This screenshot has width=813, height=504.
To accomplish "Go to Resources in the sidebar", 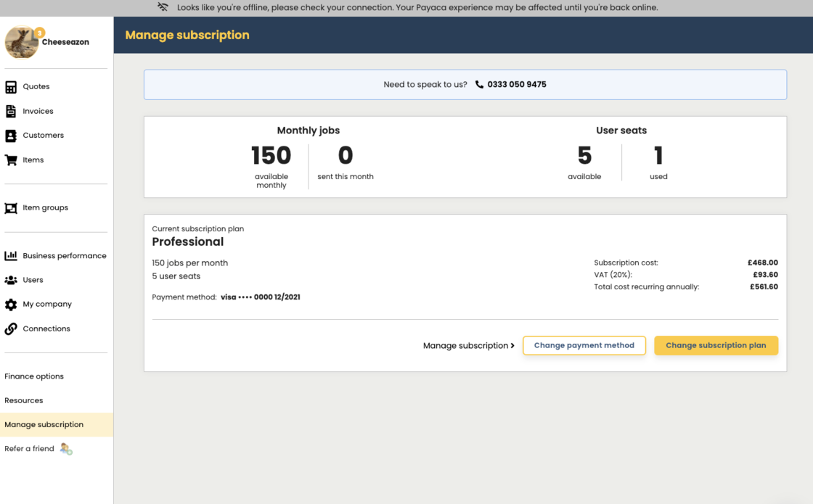I will (24, 400).
